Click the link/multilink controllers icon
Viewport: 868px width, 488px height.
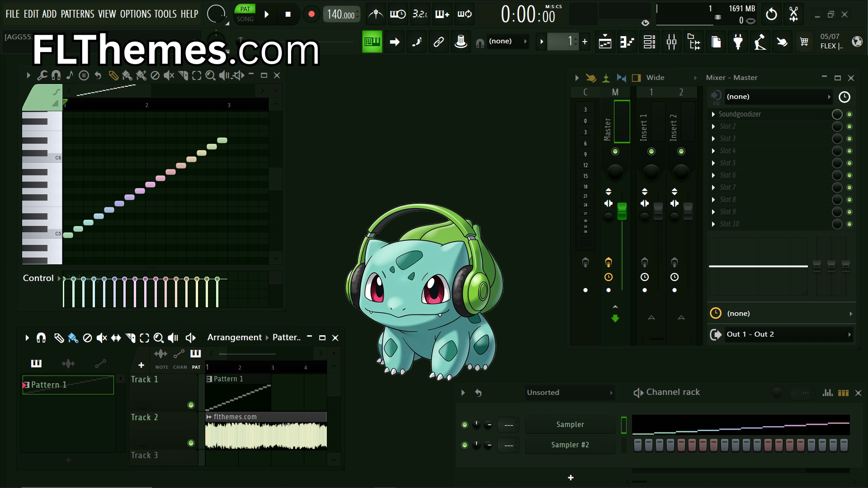pyautogui.click(x=439, y=42)
